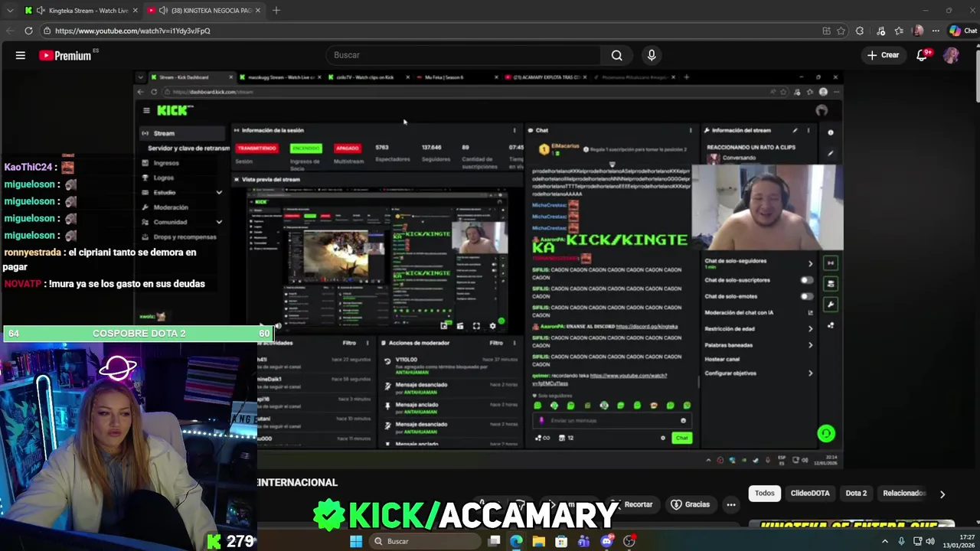This screenshot has width=980, height=551.
Task: Open Microsoft Teams from the taskbar
Action: click(584, 541)
